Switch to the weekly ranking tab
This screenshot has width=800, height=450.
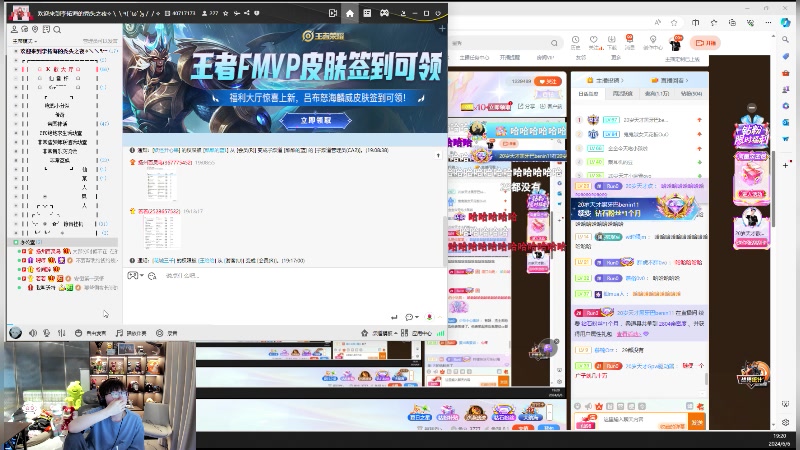(x=622, y=94)
